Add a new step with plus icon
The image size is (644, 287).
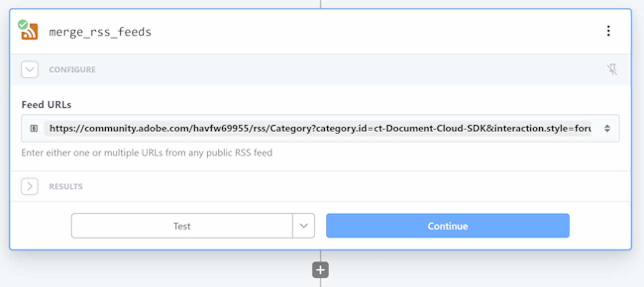click(320, 270)
